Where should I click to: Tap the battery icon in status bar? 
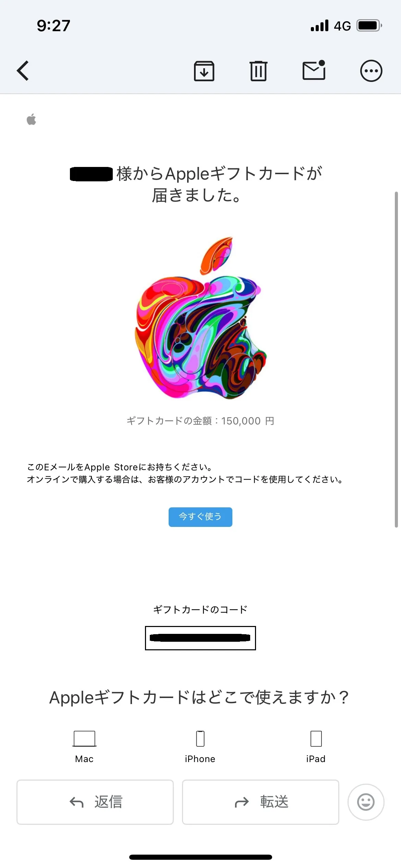click(x=369, y=26)
